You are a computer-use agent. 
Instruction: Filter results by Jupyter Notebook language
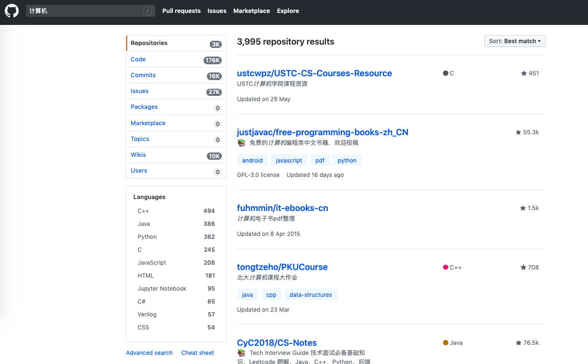pyautogui.click(x=176, y=289)
